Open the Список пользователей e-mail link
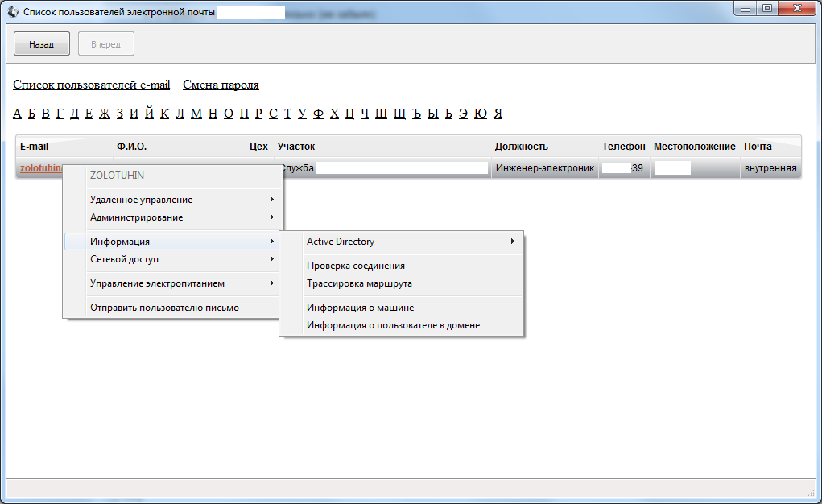The image size is (822, 504). (x=92, y=85)
